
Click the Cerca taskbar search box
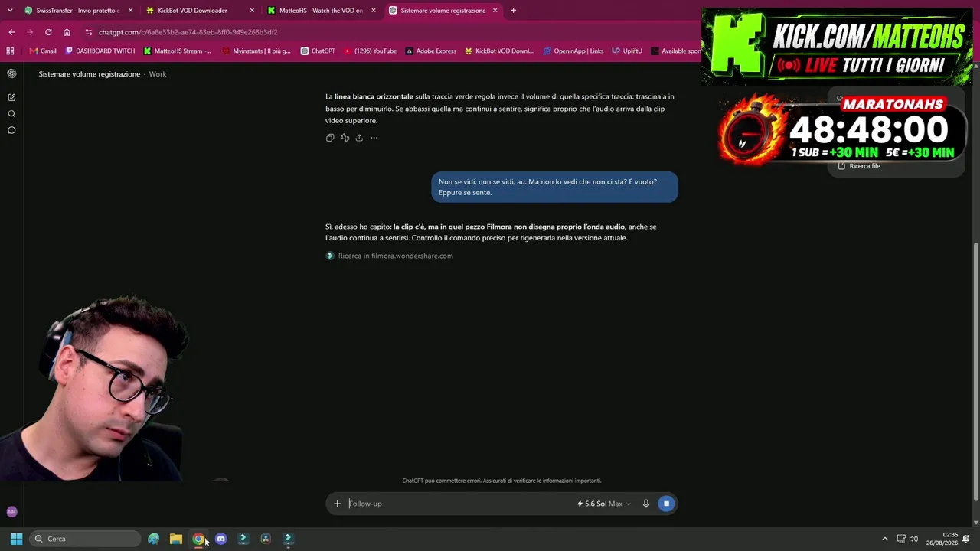(x=85, y=539)
